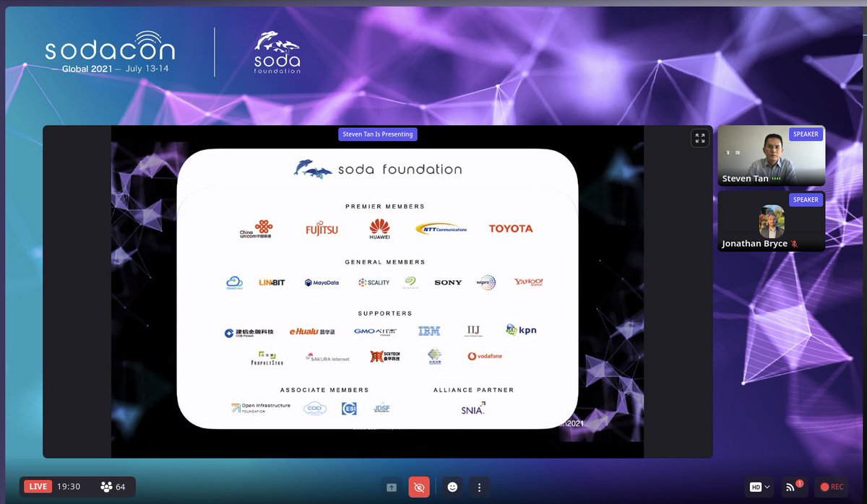Open the feed icon with red badge
The height and width of the screenshot is (504, 867).
tap(793, 487)
